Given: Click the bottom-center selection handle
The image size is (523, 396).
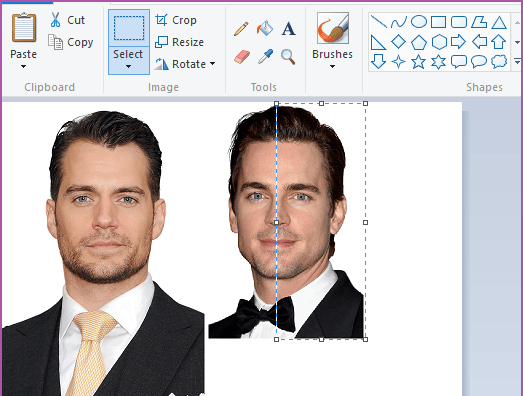Looking at the screenshot, I should (321, 339).
